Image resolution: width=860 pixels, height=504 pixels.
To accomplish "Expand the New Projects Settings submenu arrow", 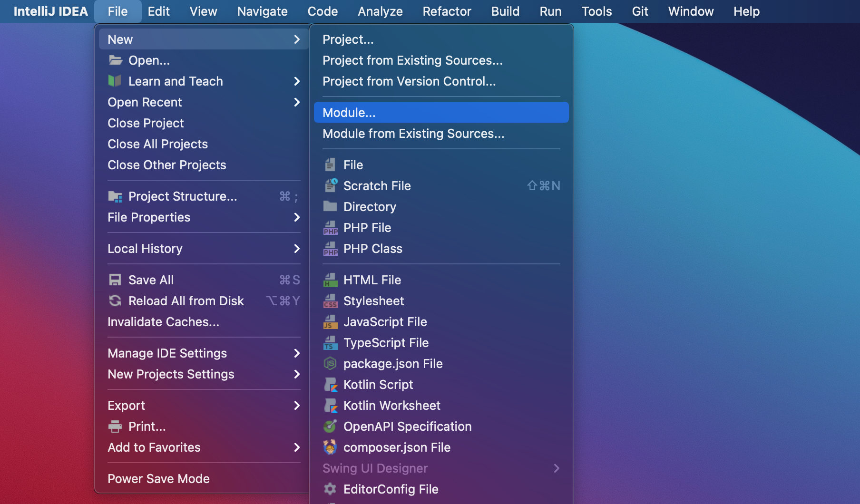I will pos(297,374).
